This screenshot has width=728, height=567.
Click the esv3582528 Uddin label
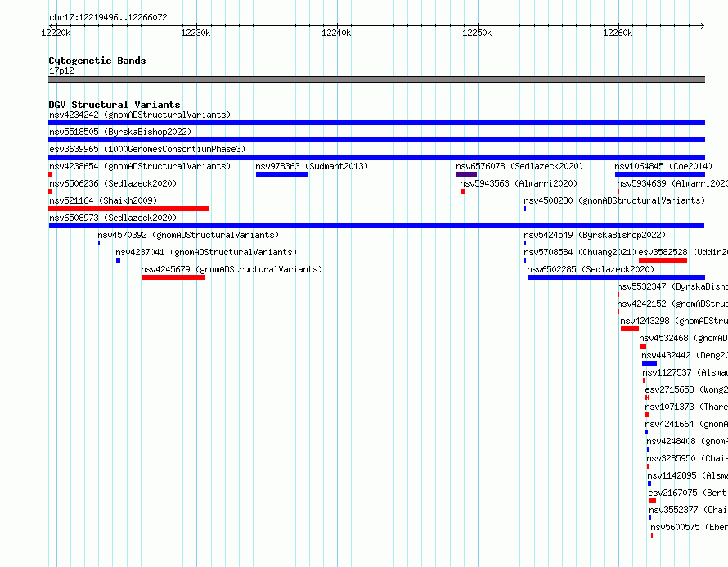coord(683,252)
